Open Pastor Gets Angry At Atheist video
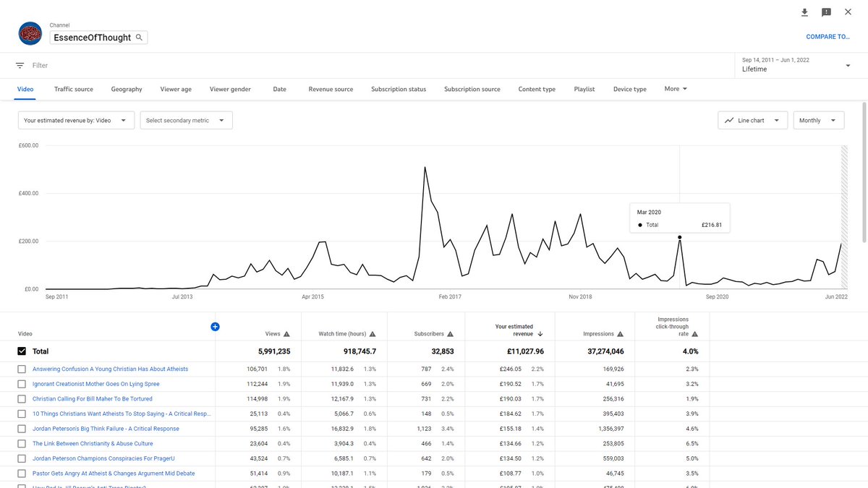The image size is (868, 488). click(x=114, y=474)
